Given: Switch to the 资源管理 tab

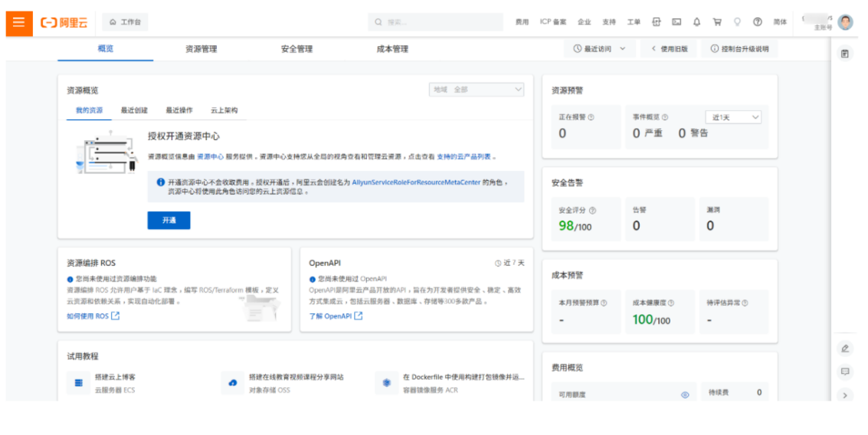Looking at the screenshot, I should (x=201, y=49).
